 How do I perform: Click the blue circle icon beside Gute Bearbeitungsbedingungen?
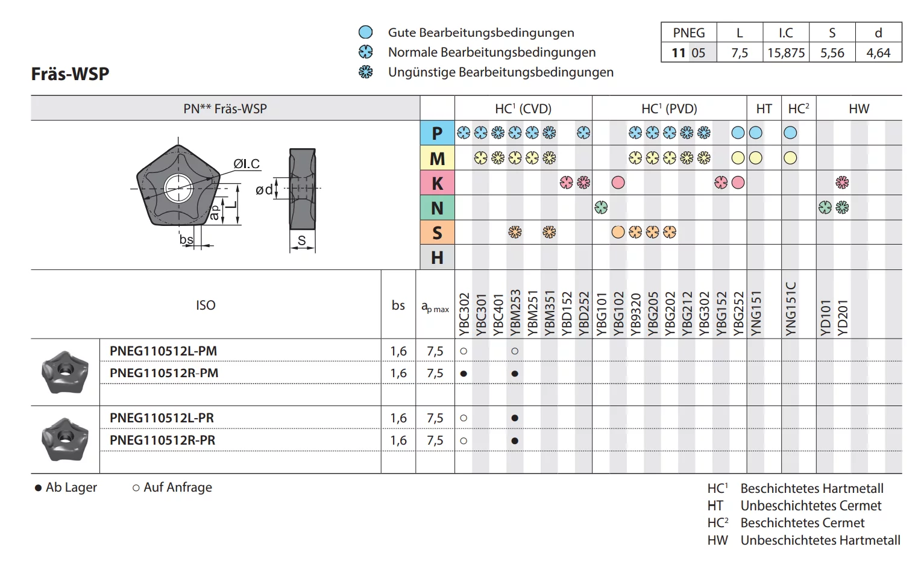click(366, 33)
